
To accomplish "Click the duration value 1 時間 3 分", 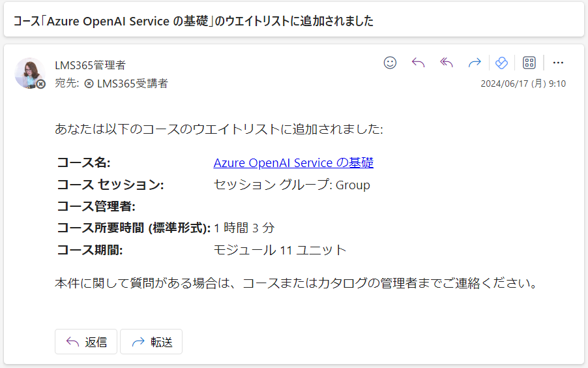I will 244,228.
